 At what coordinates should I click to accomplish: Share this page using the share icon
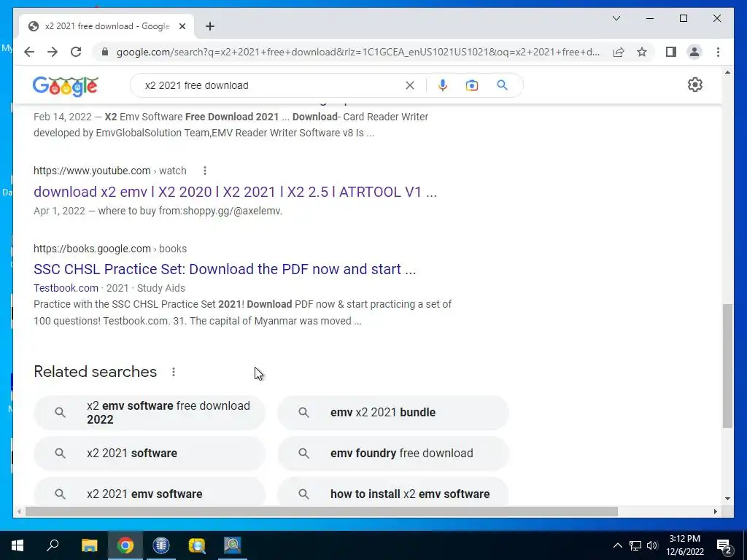pos(619,52)
